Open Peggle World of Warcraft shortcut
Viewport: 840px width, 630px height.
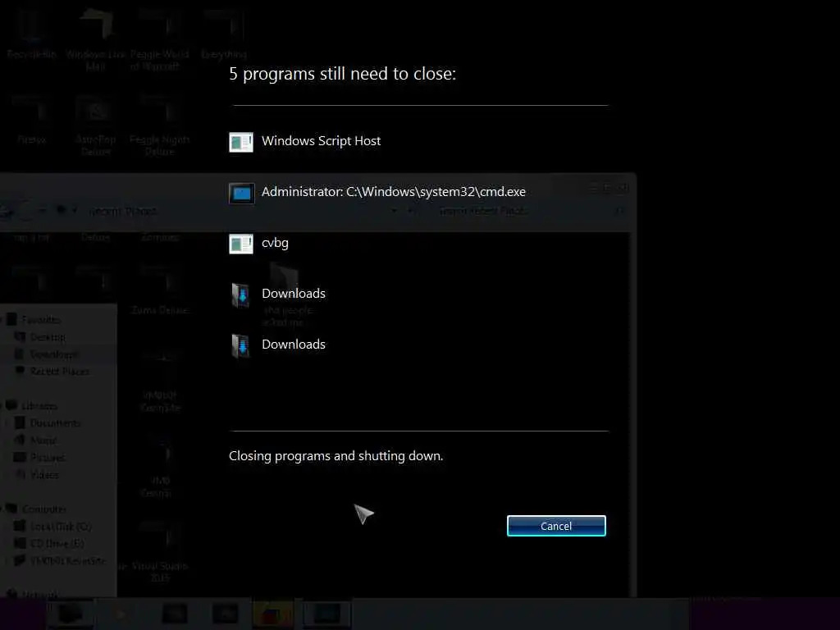pos(160,39)
